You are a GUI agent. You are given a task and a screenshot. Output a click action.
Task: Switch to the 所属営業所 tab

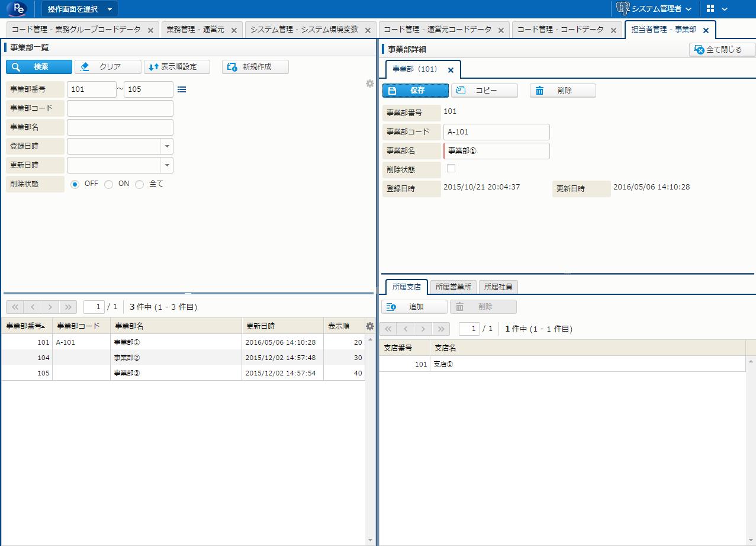[453, 287]
